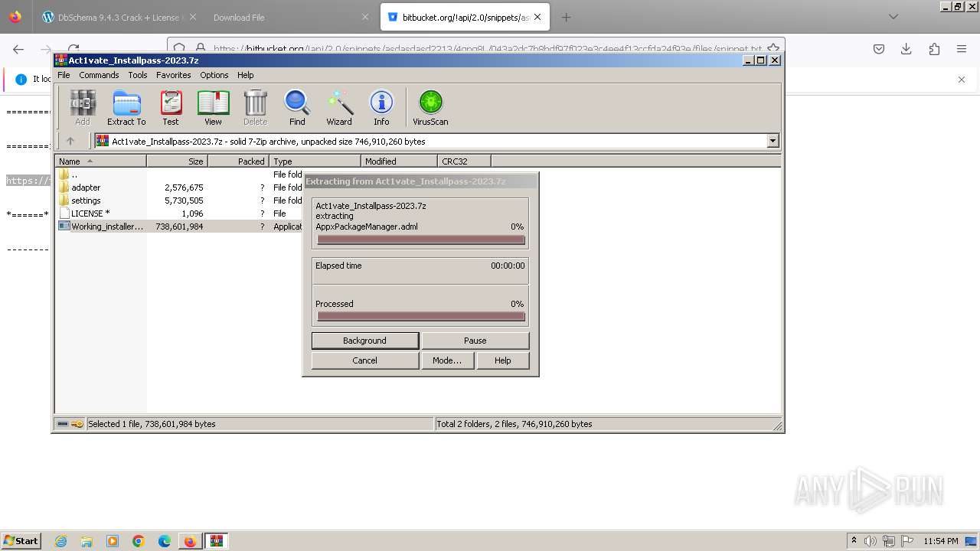Cancel the extraction

coord(364,360)
